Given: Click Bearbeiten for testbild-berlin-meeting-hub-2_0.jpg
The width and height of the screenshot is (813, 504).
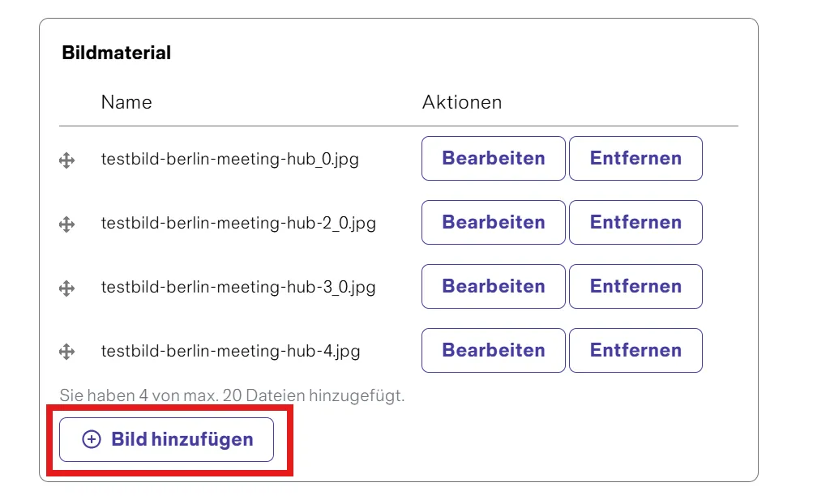Looking at the screenshot, I should click(x=493, y=222).
